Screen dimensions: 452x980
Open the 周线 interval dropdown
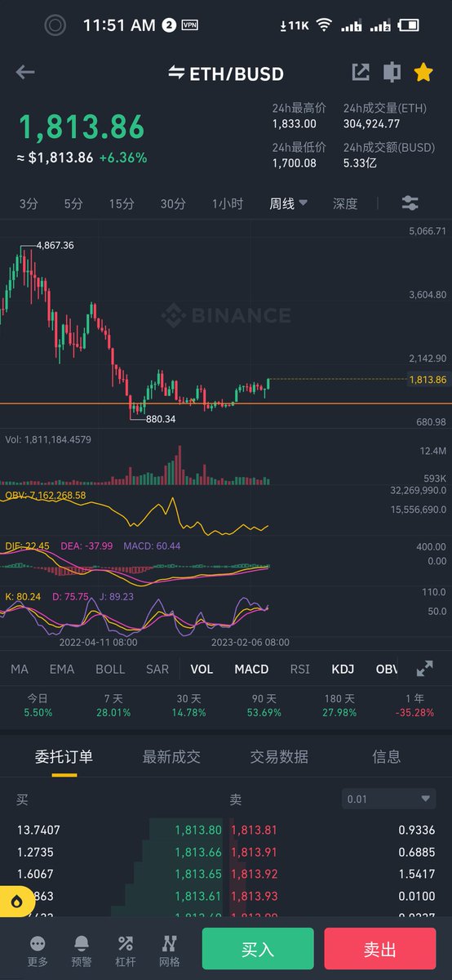coord(289,204)
